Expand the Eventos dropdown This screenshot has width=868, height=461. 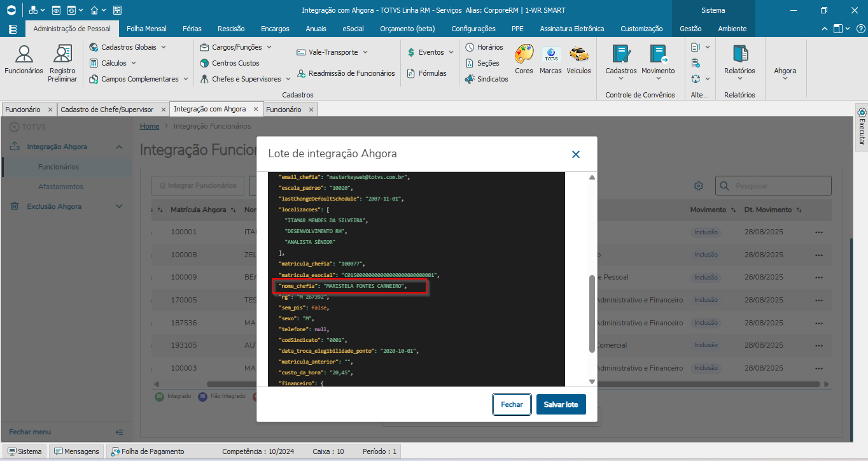(451, 52)
